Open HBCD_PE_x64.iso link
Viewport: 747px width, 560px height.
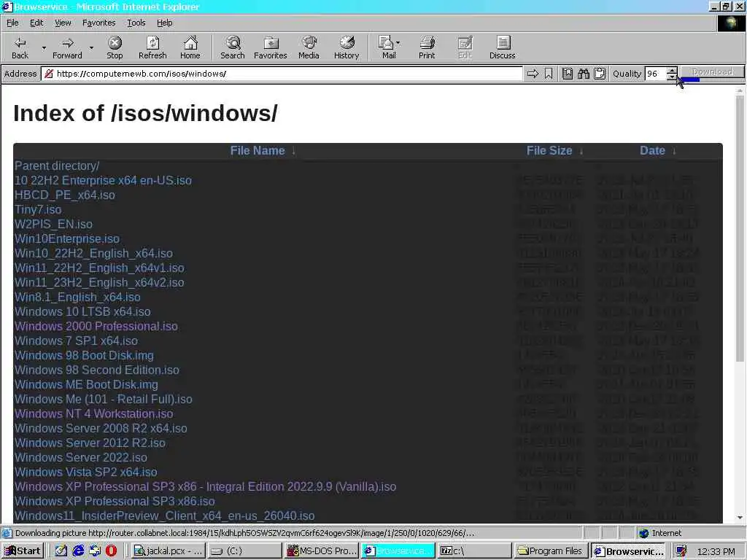tap(65, 195)
